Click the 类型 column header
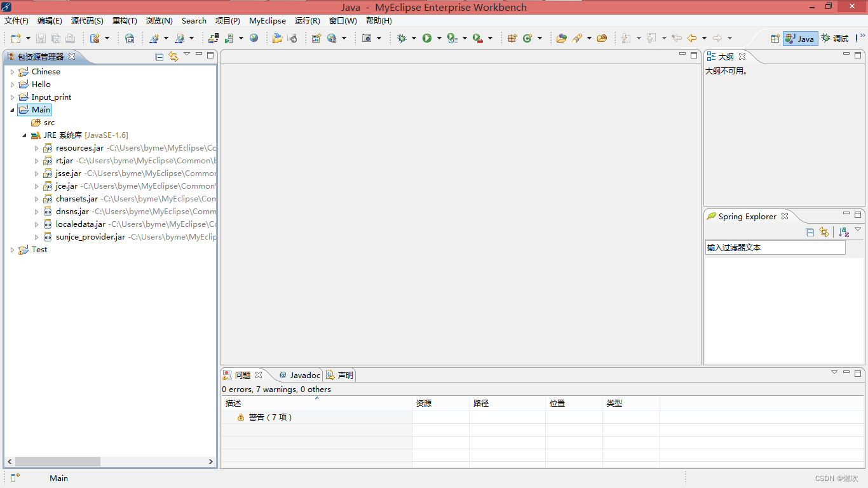This screenshot has height=488, width=868. pyautogui.click(x=631, y=403)
